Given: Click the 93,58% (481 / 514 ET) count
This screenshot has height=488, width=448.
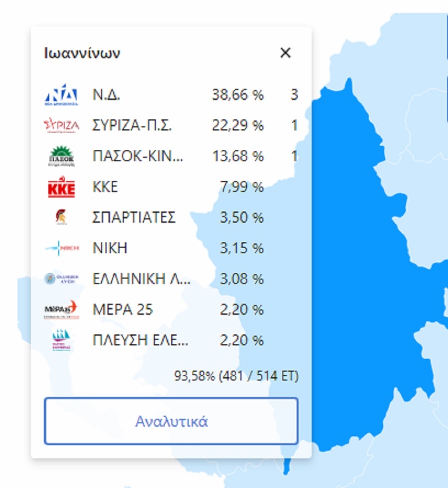Looking at the screenshot, I should pos(236,376).
